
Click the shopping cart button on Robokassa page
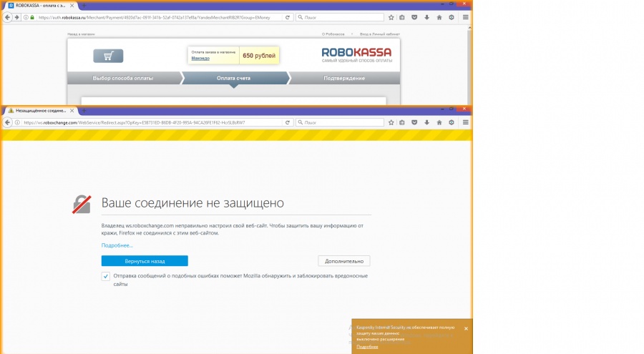[x=108, y=56]
